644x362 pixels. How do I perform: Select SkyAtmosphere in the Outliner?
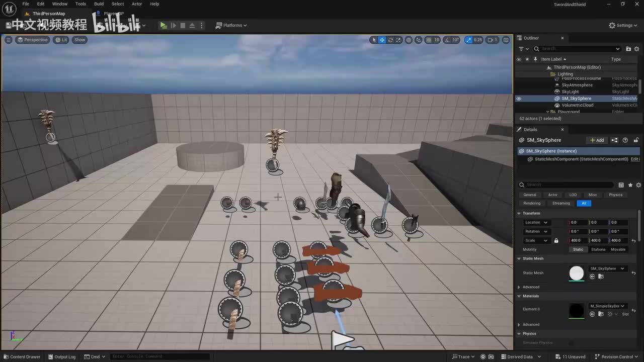(577, 85)
